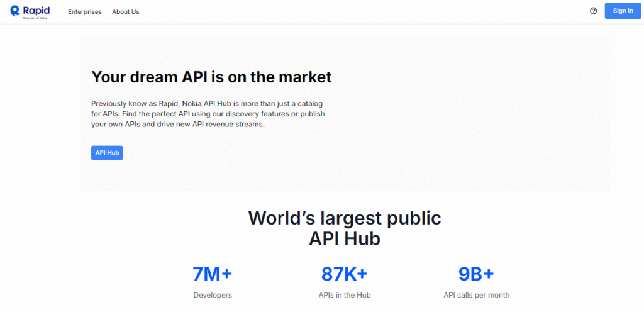This screenshot has height=312, width=644.
Task: Click 'Previously know as Rapid' paragraph line
Action: click(x=208, y=103)
